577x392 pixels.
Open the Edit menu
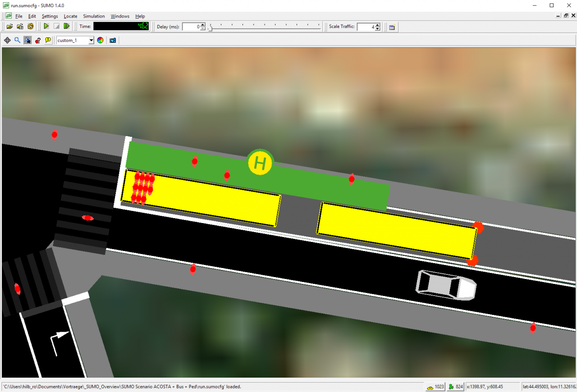coord(32,16)
